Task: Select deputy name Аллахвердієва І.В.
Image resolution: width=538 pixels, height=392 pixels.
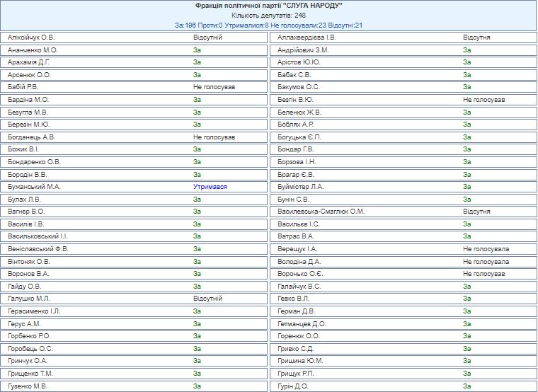Action: [307, 37]
